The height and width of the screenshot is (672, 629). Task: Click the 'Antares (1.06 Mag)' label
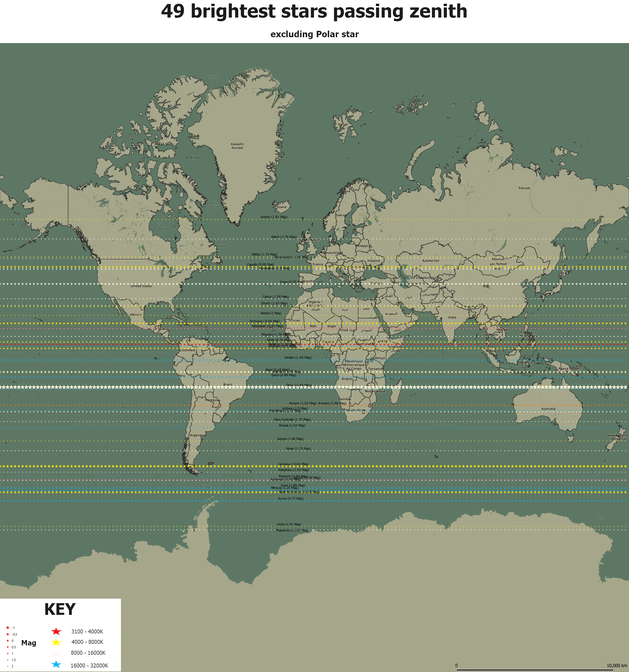click(x=332, y=404)
